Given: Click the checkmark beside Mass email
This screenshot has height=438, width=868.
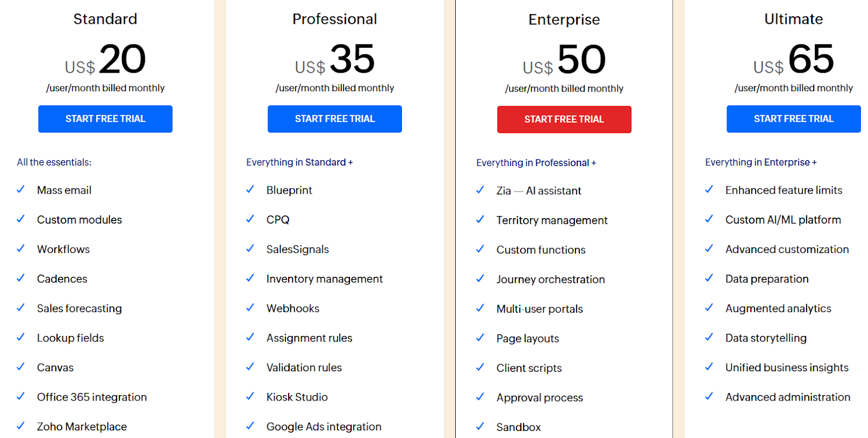Looking at the screenshot, I should (x=21, y=190).
